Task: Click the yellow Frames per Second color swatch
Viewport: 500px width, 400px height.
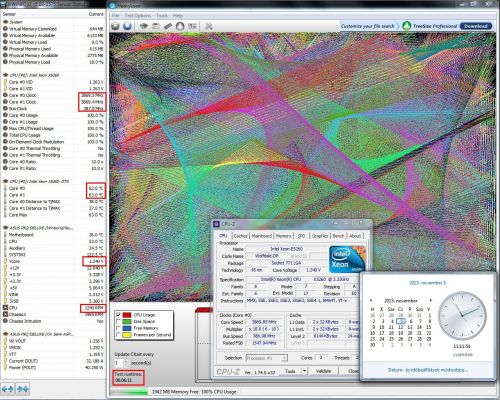Action: click(x=127, y=335)
